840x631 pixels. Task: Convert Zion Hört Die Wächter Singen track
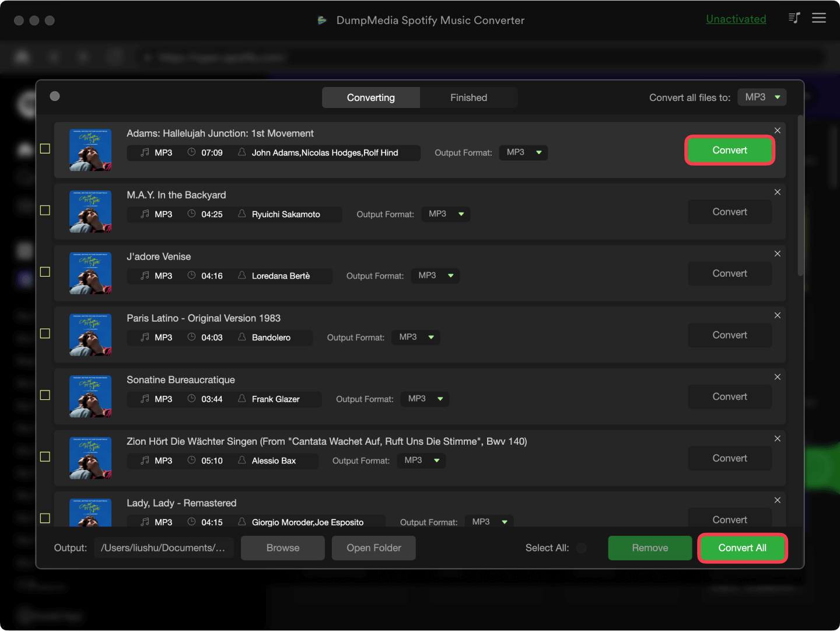click(x=730, y=458)
